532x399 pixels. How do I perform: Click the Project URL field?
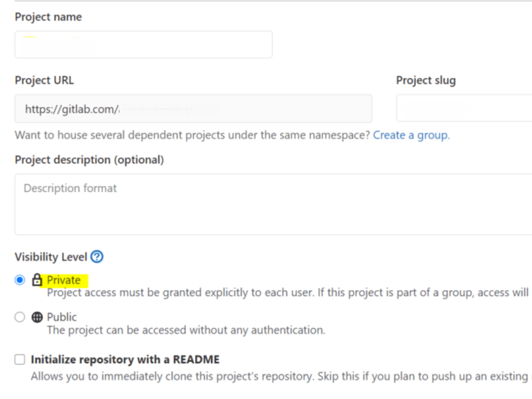tap(193, 109)
